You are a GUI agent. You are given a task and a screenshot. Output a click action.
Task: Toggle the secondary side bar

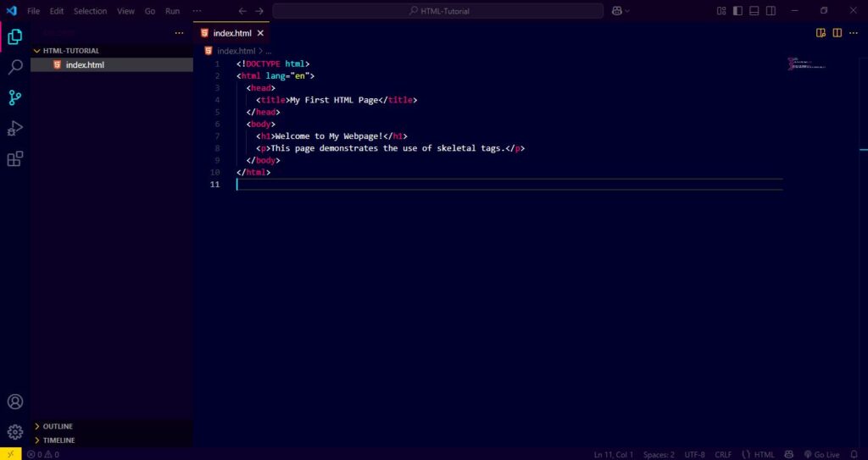click(771, 11)
